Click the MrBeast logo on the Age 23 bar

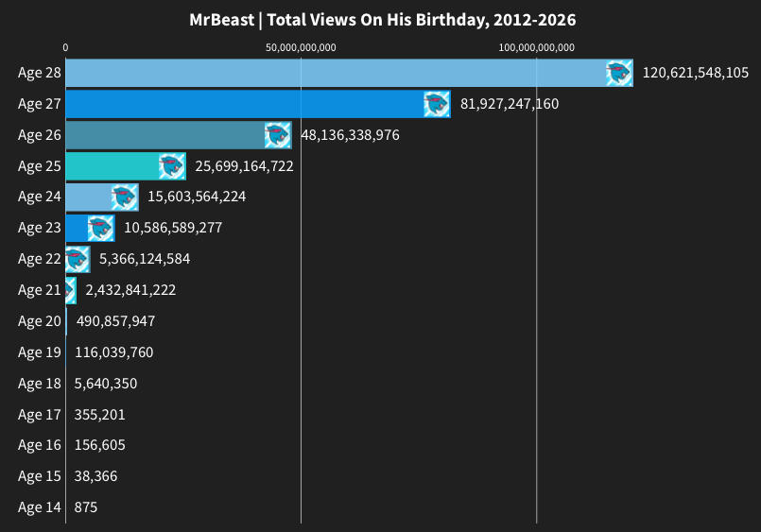(101, 228)
